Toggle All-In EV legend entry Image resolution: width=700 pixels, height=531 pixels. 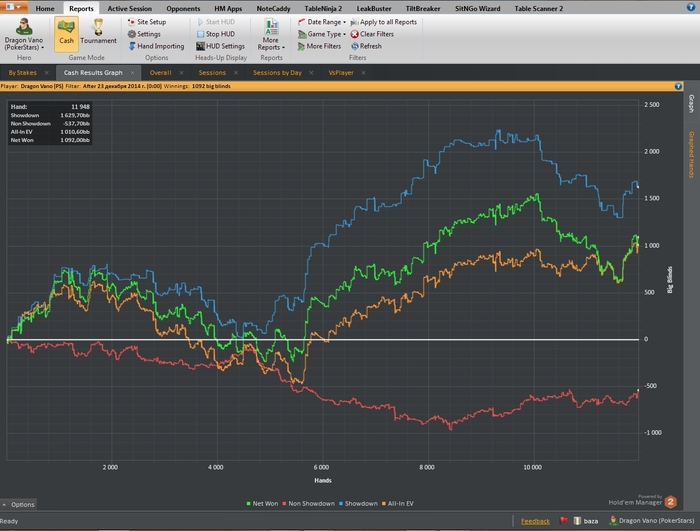point(398,504)
